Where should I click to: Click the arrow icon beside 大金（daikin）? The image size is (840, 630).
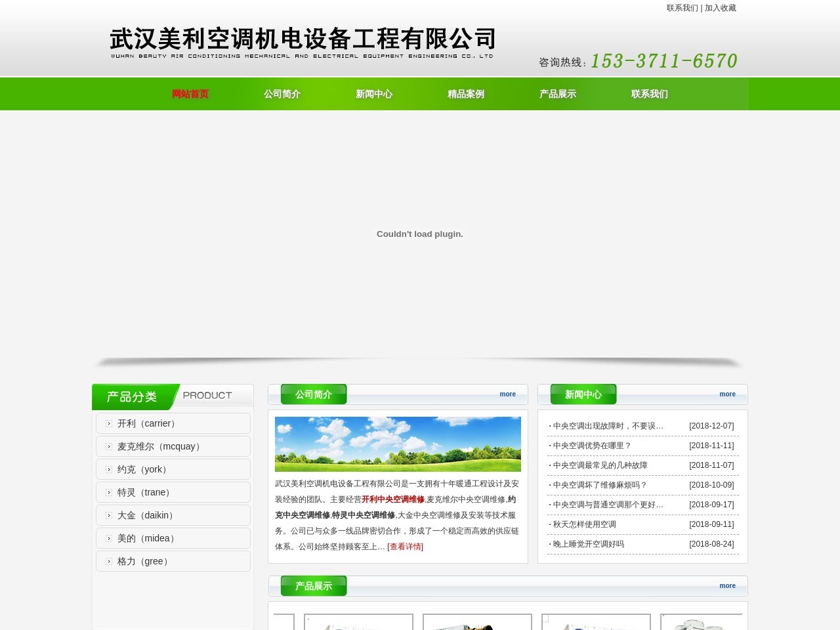tap(108, 515)
